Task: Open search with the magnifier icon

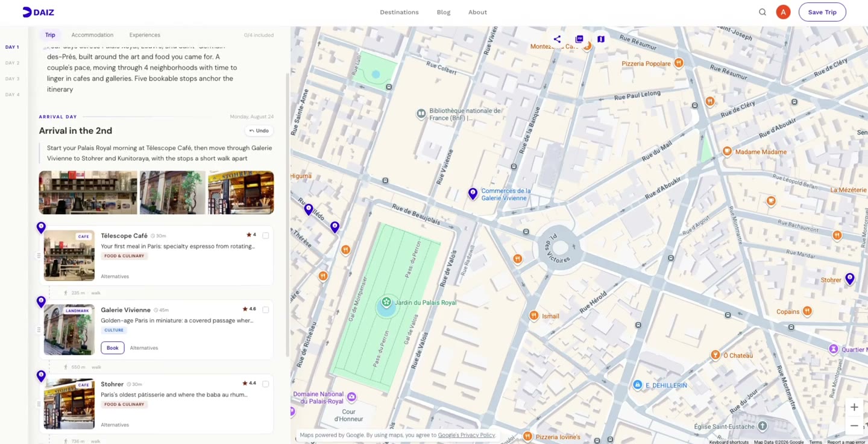Action: [x=763, y=12]
